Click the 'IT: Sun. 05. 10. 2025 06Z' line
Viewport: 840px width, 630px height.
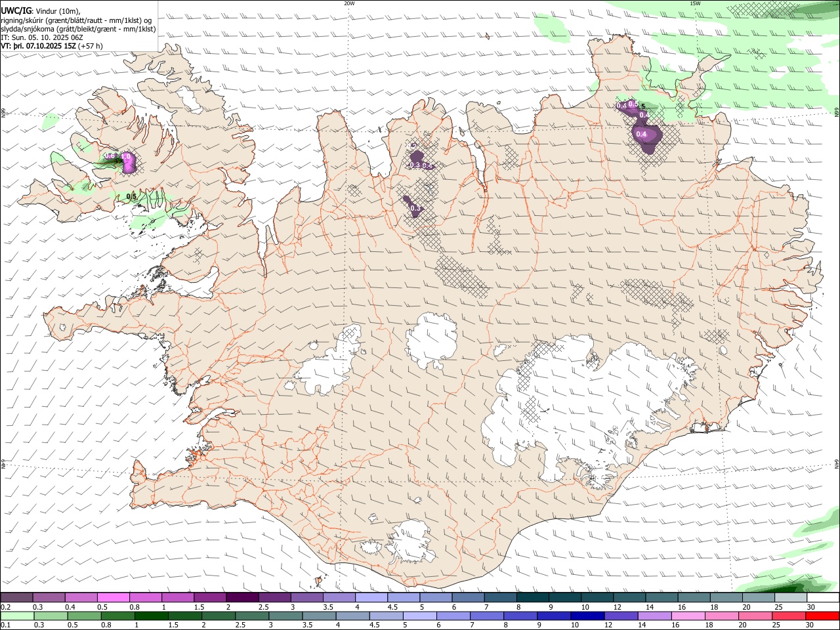click(41, 37)
